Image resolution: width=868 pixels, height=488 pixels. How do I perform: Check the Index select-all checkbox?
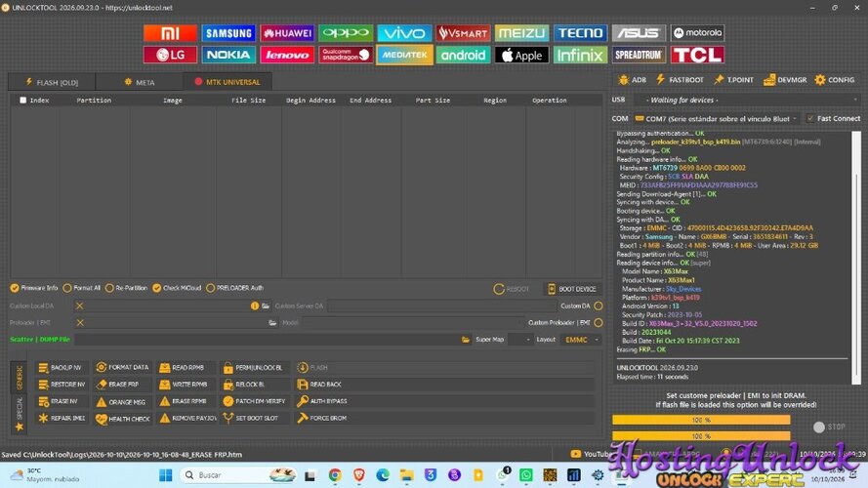pos(22,101)
